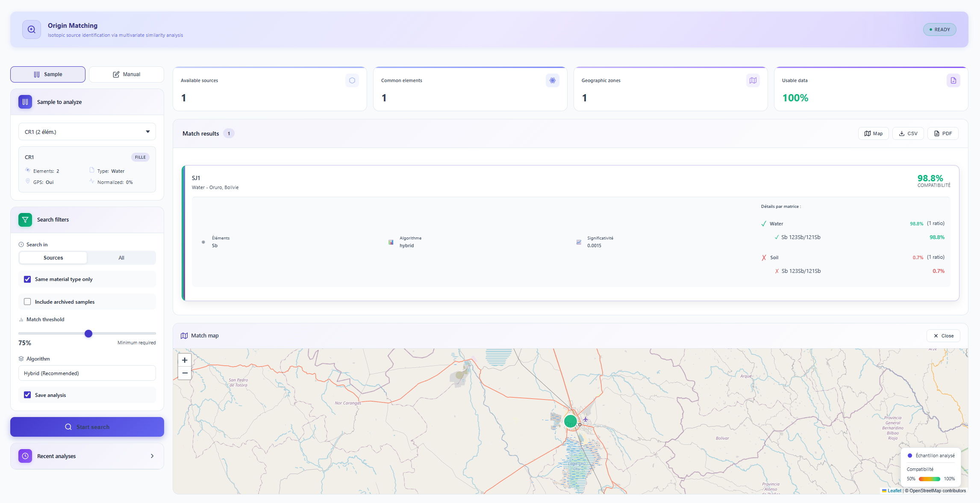Open the hexagon icon on Available sources card
The width and height of the screenshot is (980, 503).
coord(352,80)
